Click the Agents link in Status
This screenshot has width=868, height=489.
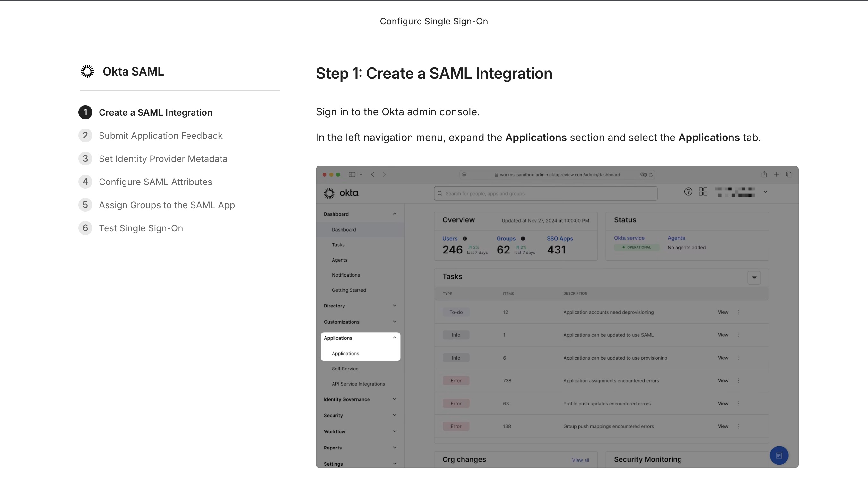[x=676, y=238]
